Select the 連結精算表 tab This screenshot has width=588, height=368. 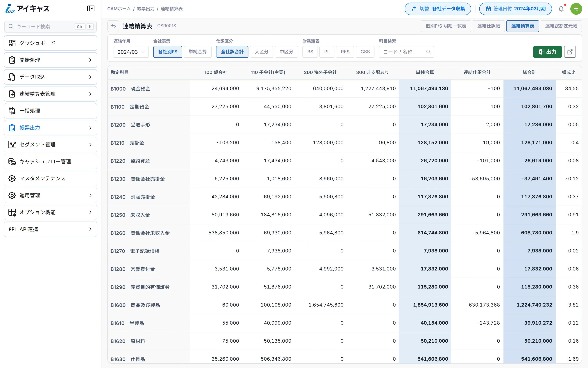pyautogui.click(x=523, y=26)
